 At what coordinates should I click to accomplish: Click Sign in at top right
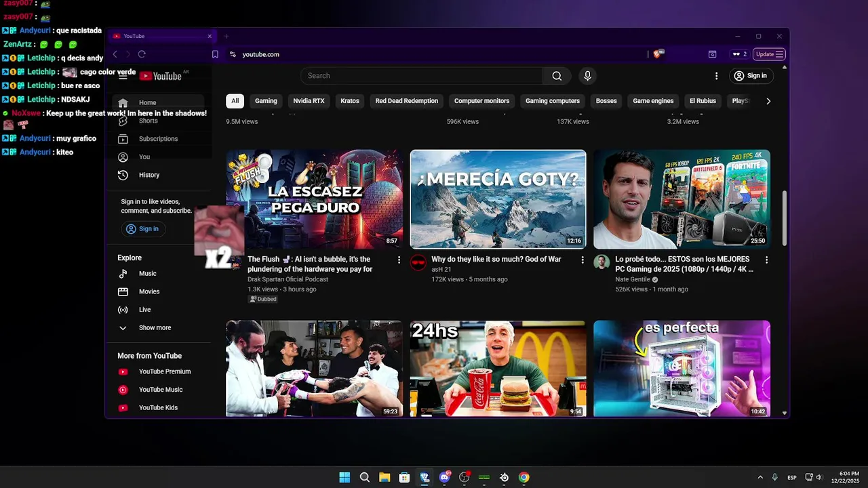point(750,76)
